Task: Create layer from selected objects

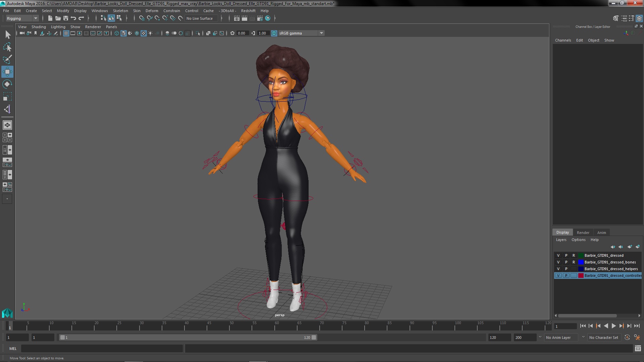Action: [x=638, y=247]
